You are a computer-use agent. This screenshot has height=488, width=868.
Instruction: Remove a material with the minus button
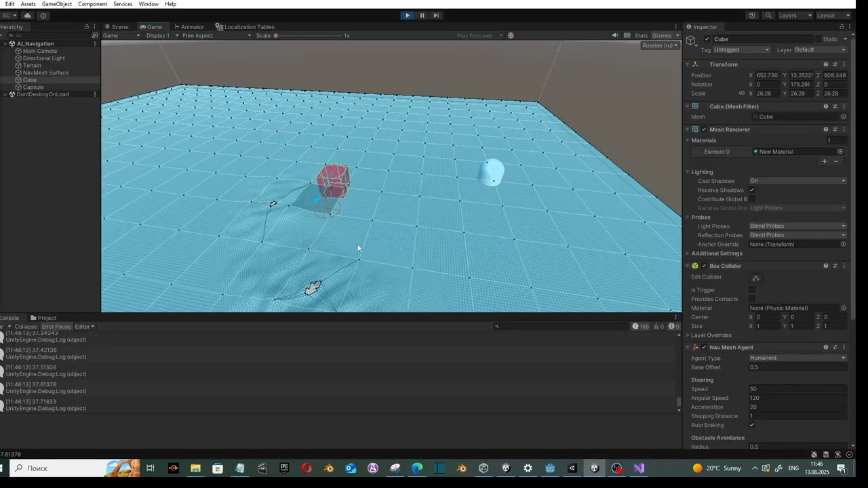[835, 161]
